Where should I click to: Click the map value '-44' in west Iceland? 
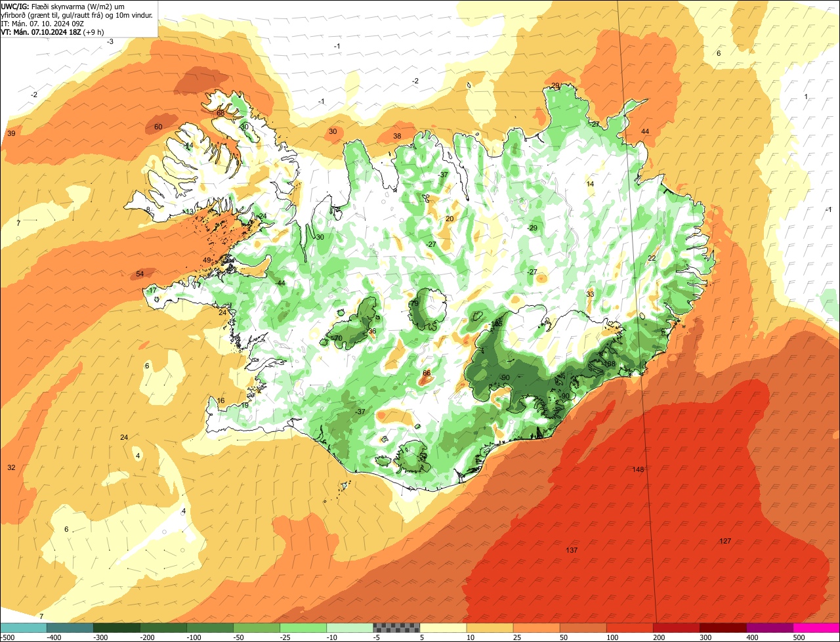point(280,283)
